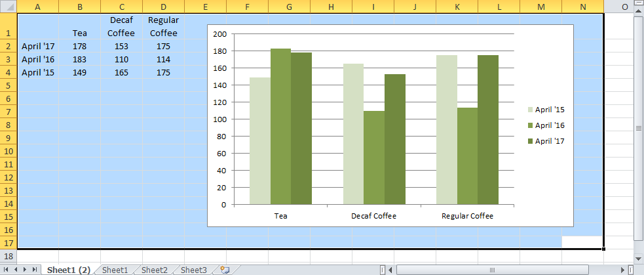Select the Tea header cell
Image resolution: width=644 pixels, height=275 pixels.
tap(80, 26)
